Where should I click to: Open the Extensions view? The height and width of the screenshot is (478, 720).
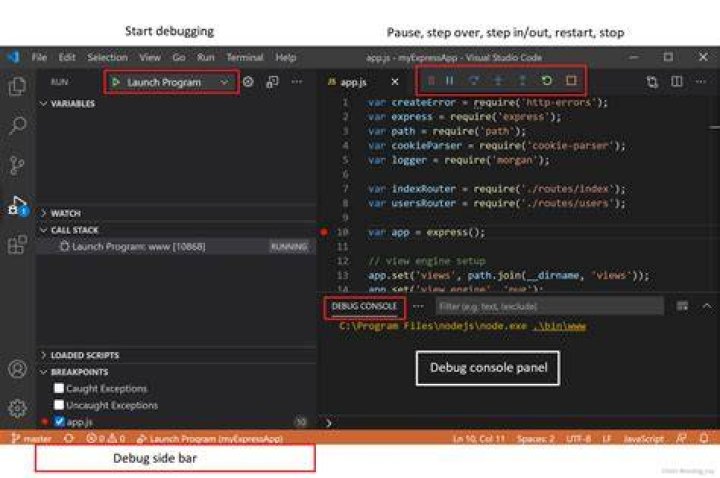click(17, 245)
